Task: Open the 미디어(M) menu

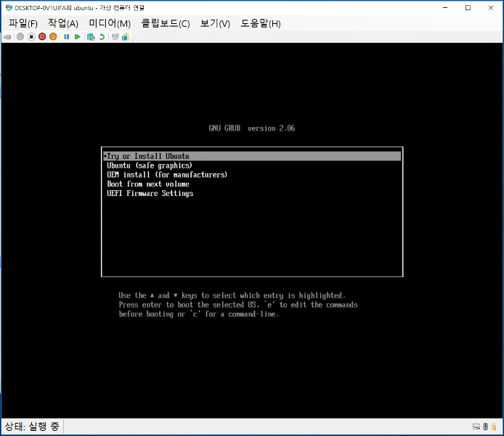Action: click(x=110, y=23)
